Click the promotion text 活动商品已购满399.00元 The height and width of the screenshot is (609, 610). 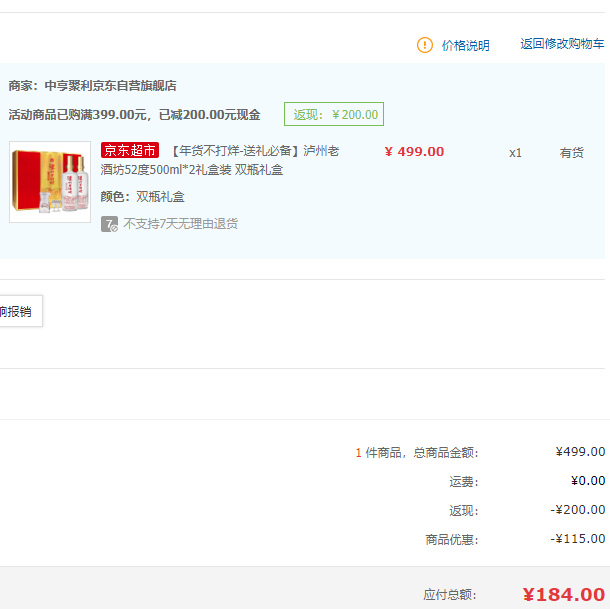[x=77, y=115]
